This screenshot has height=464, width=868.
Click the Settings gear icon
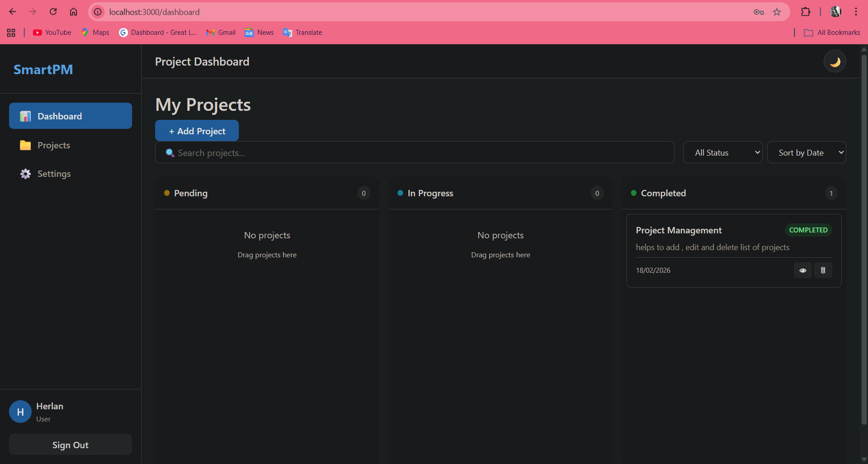tap(25, 174)
